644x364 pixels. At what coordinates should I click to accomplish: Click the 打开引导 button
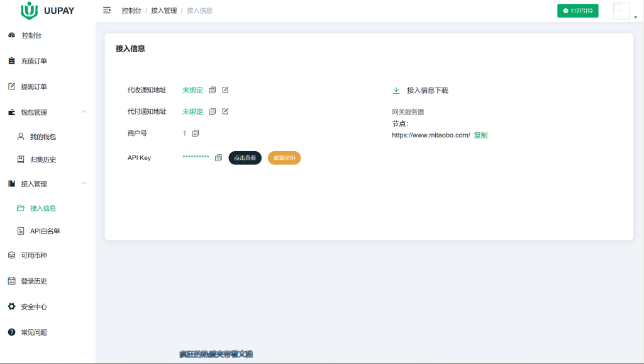tap(577, 11)
